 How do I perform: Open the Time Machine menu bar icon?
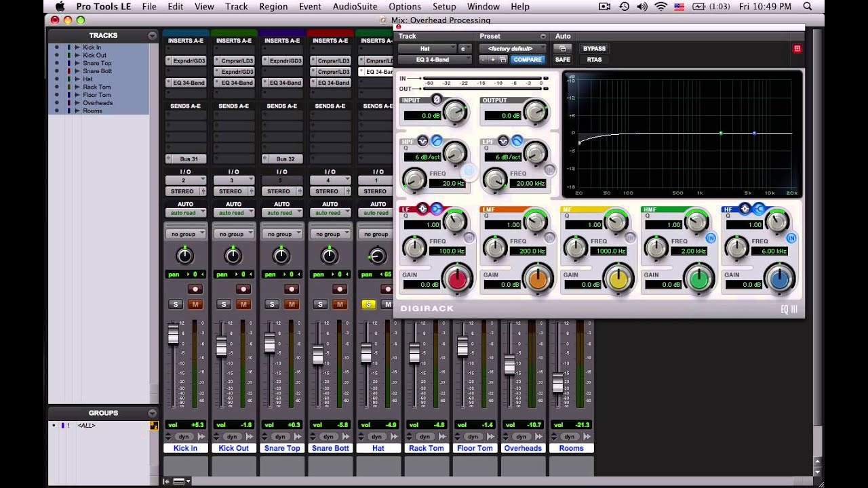tap(624, 7)
